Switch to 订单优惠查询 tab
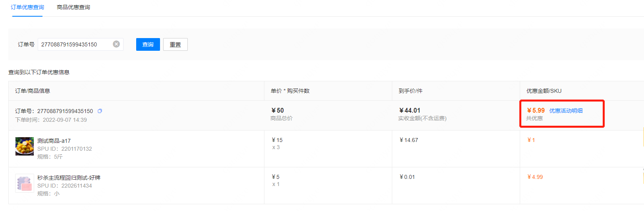The image size is (644, 211). 27,7
